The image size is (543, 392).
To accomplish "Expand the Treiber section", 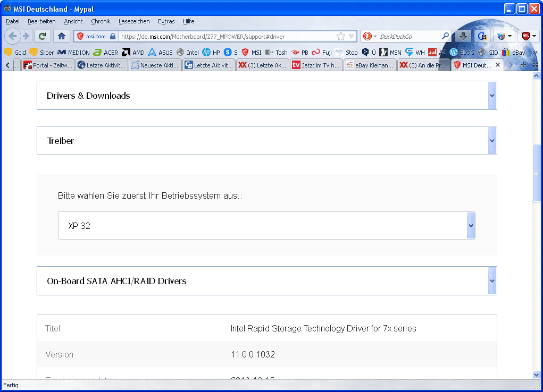I will point(266,140).
